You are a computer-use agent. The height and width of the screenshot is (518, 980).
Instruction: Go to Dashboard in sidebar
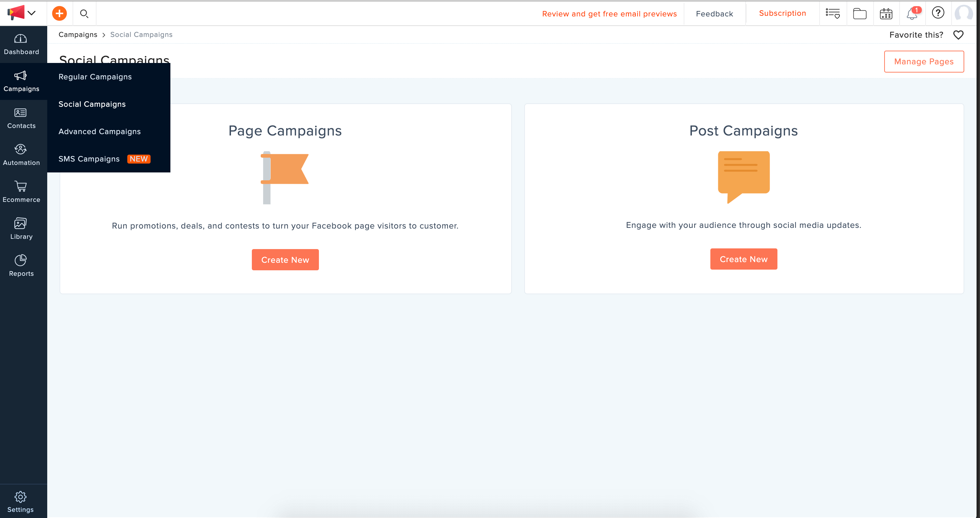tap(21, 44)
